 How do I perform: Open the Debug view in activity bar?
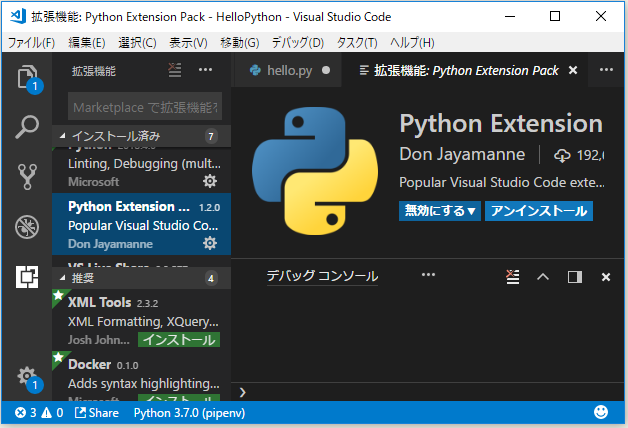click(x=27, y=227)
